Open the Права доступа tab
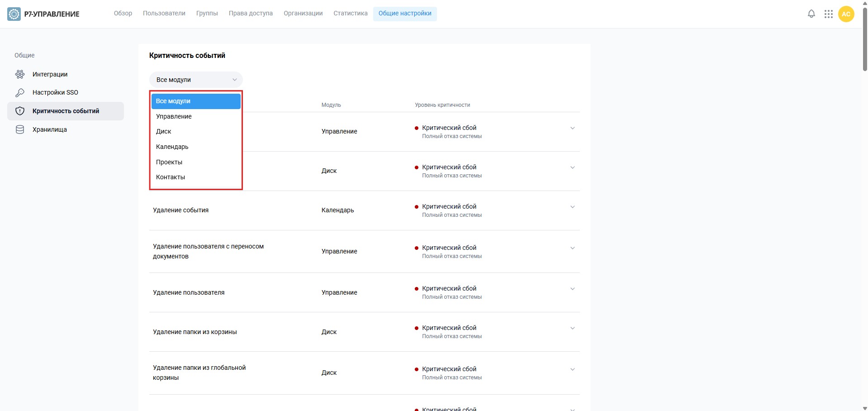Viewport: 868px width, 411px height. pos(251,14)
